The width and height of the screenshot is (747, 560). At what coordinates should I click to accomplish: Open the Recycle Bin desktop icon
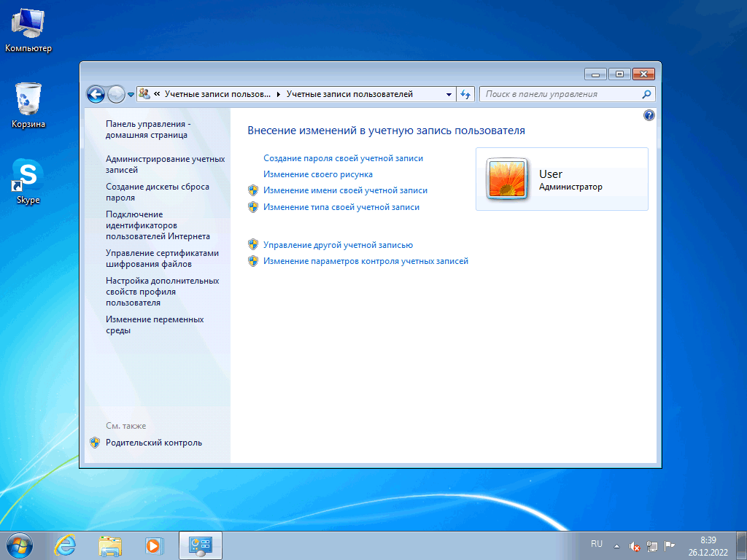point(28,105)
